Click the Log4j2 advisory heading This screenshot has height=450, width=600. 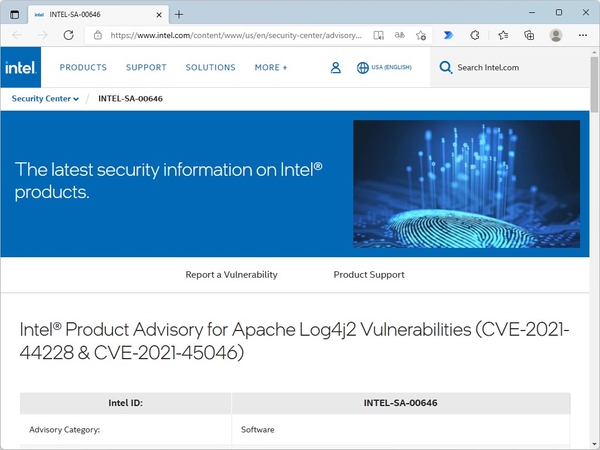[x=294, y=341]
